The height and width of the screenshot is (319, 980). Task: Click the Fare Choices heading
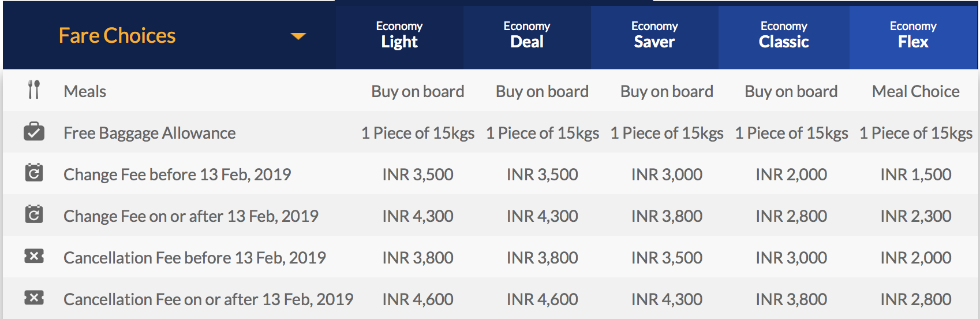117,36
